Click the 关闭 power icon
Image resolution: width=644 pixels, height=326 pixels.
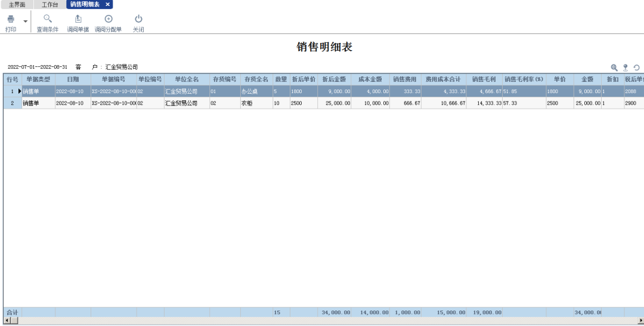coord(138,19)
